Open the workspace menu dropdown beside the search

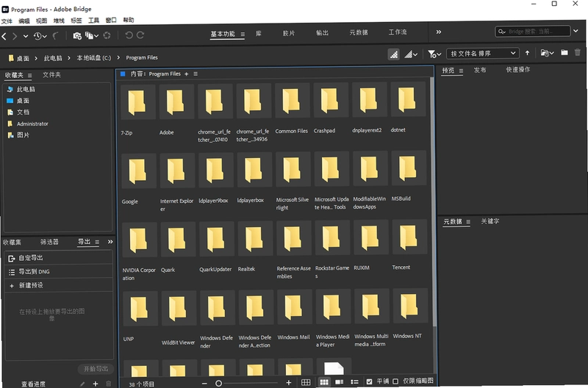coord(576,31)
